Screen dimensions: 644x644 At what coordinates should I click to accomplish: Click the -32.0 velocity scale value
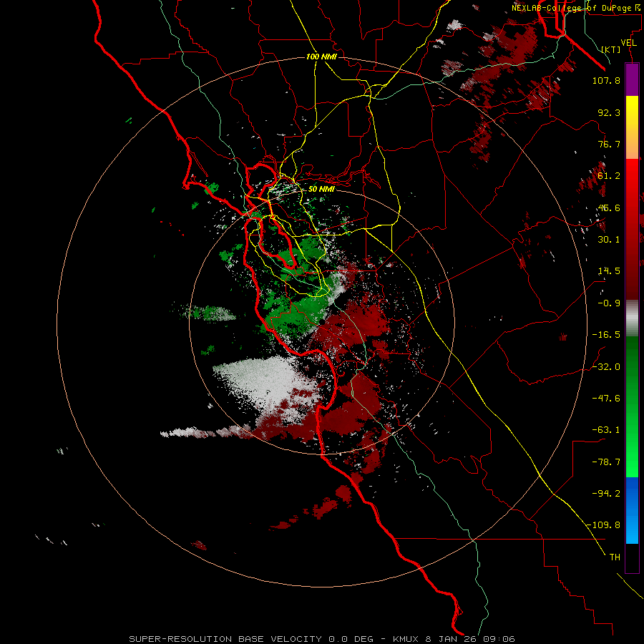(x=606, y=367)
